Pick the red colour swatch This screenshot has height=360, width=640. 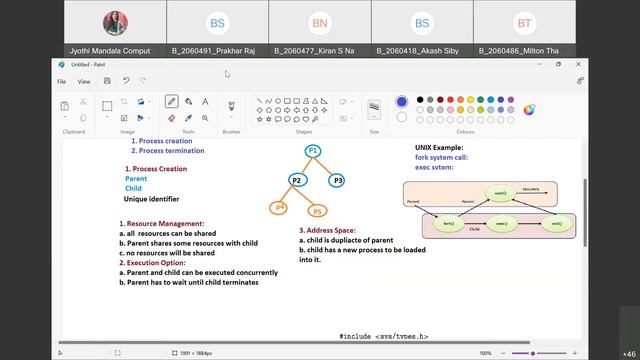pyautogui.click(x=450, y=100)
